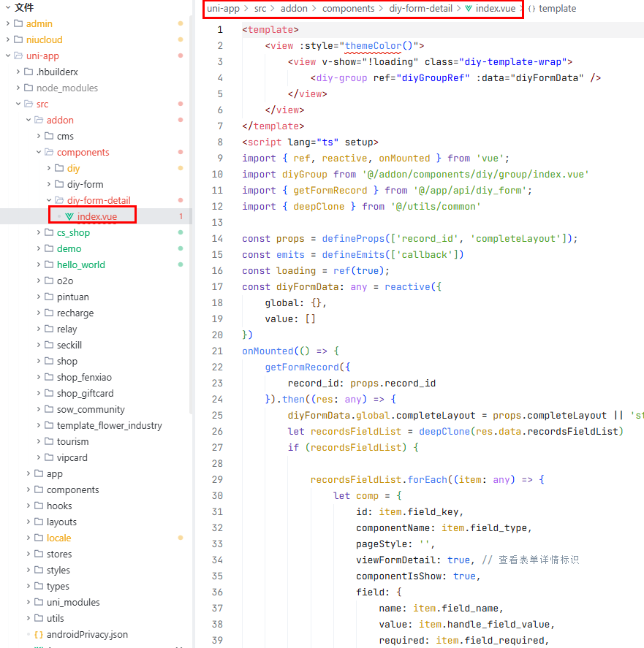Open the diy-form folder in tree

[85, 184]
